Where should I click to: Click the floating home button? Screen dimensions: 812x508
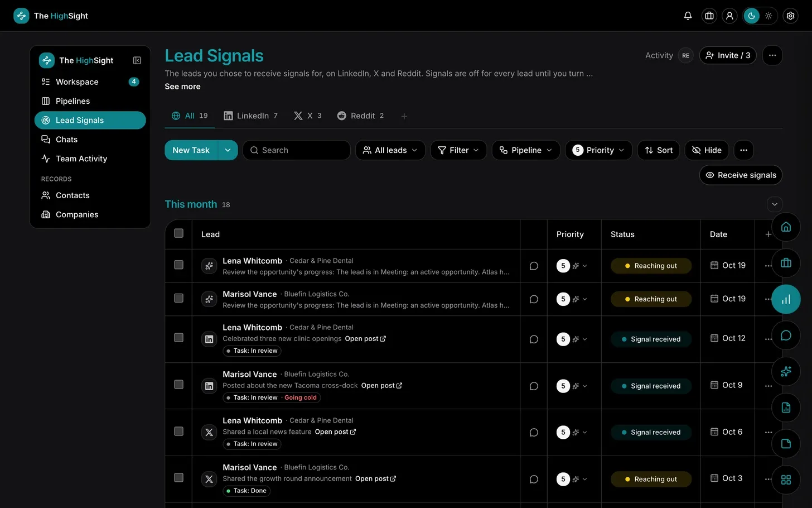coord(786,227)
